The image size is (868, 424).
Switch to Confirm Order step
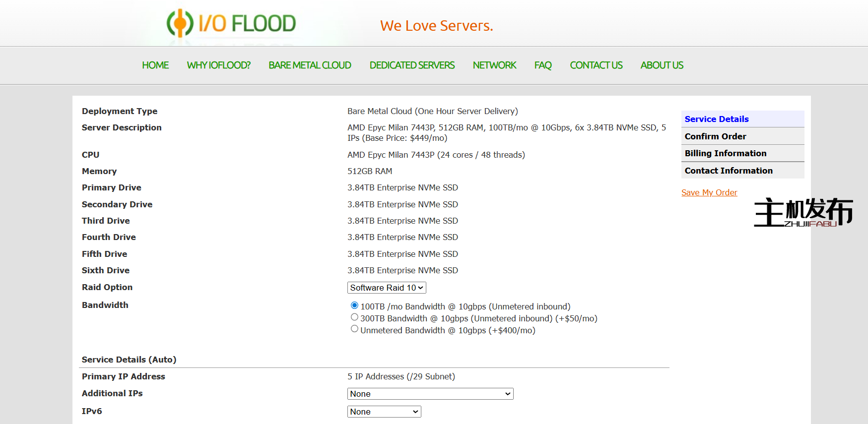715,136
